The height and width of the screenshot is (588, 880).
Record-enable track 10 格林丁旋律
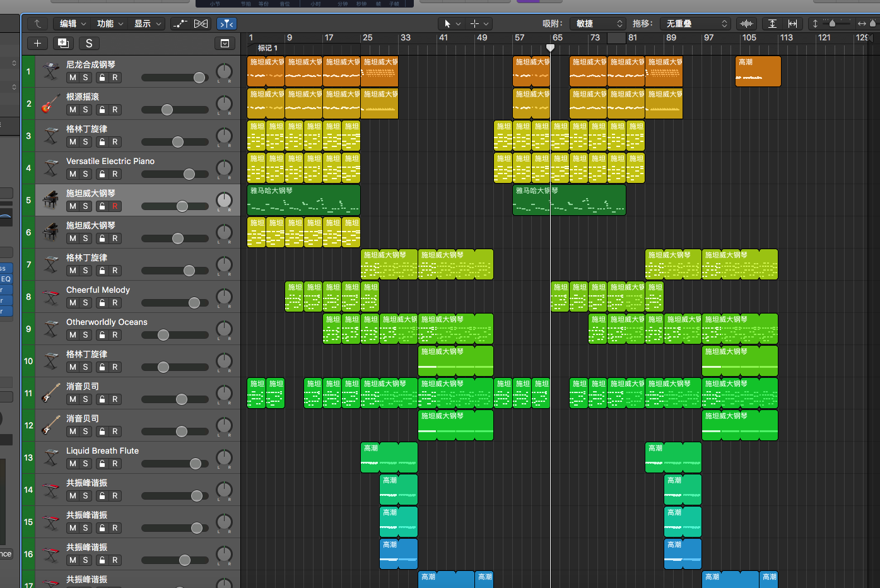[x=115, y=367]
